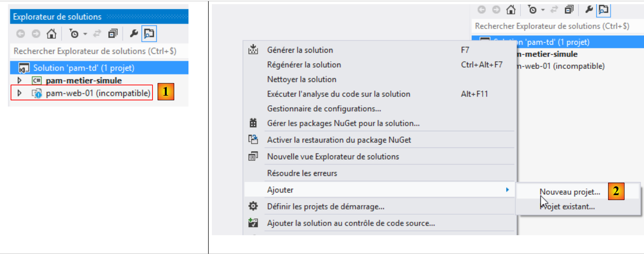Click the source control icon beside Ajouter la solution
Screen dimensions: 644x254
tap(253, 223)
